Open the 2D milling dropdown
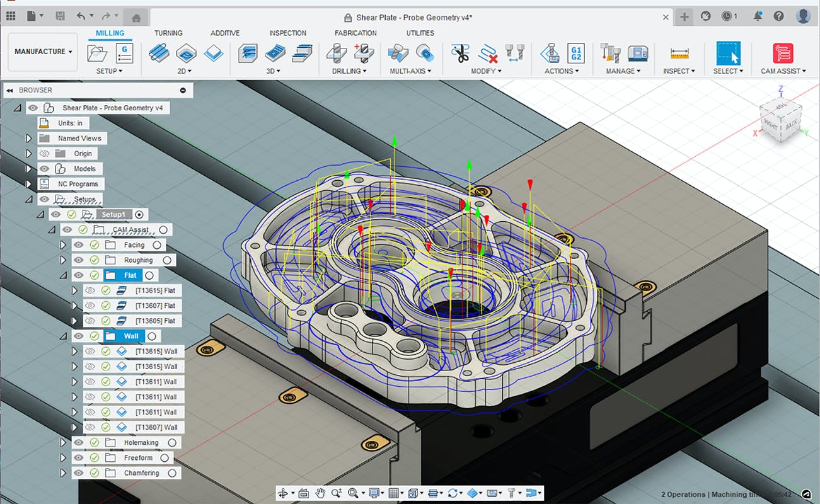820x504 pixels. (185, 71)
